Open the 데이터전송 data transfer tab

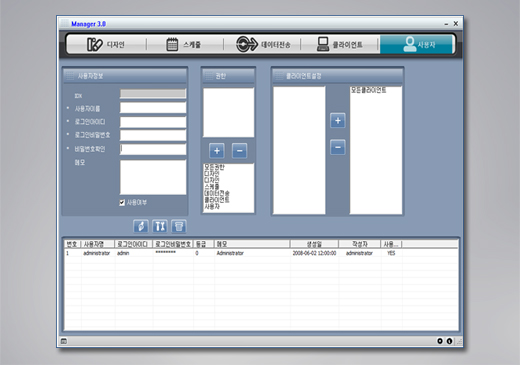(262, 44)
